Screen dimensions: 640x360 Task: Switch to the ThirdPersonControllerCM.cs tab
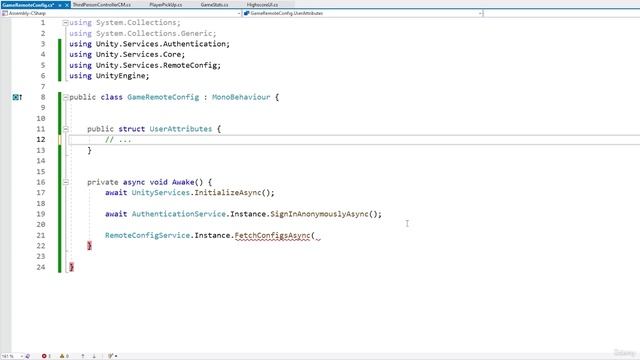102,5
